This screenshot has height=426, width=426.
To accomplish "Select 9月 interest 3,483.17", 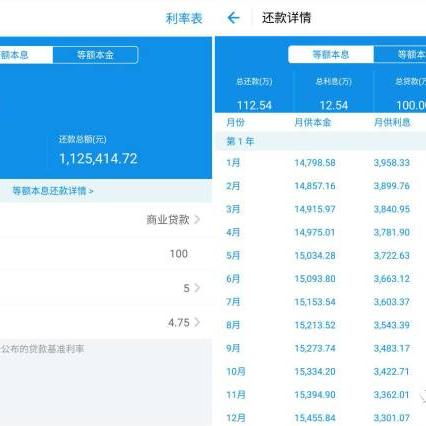I will pyautogui.click(x=392, y=348).
